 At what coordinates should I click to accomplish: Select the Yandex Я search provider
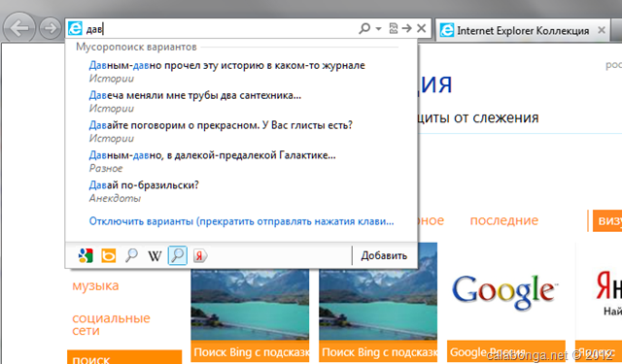[x=200, y=256]
